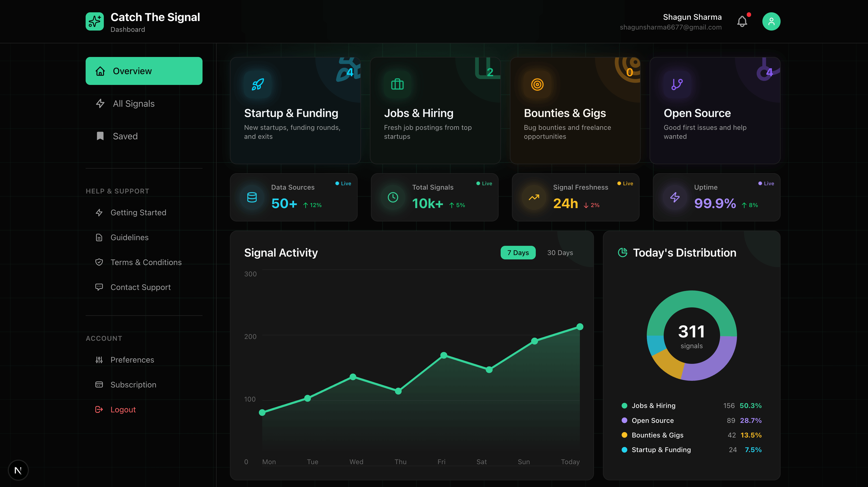Switch chart range to 30 Days
868x487 pixels.
click(560, 252)
